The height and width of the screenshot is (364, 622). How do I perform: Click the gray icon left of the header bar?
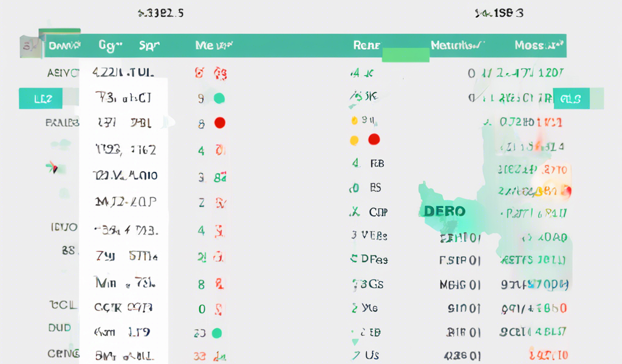click(28, 46)
